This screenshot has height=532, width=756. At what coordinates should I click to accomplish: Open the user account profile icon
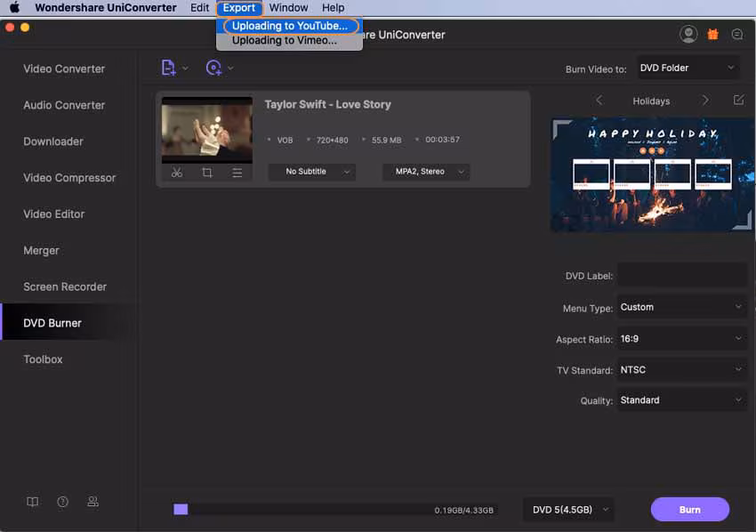[688, 34]
